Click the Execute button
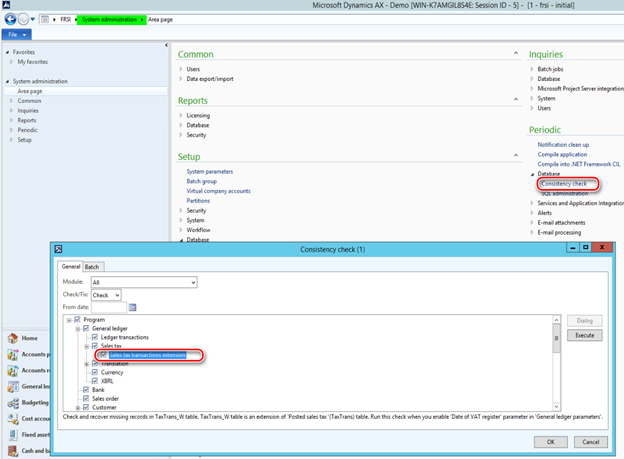Screen dimensions: 624x459 click(584, 336)
